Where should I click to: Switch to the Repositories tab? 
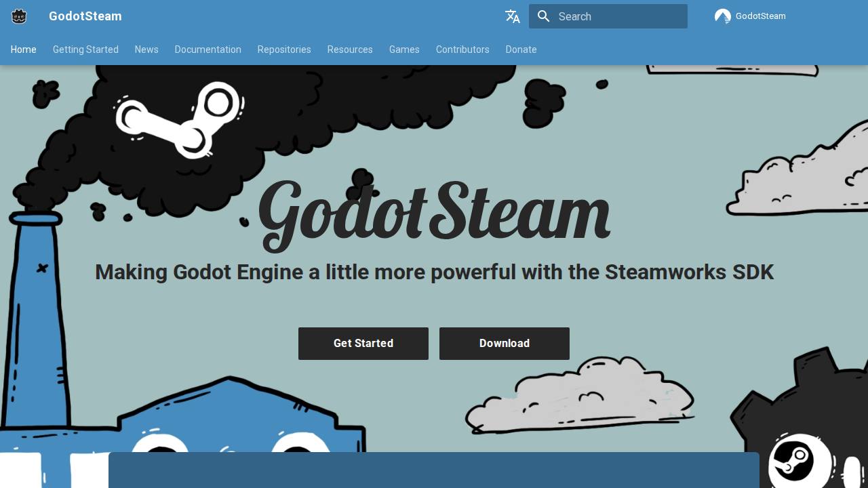[x=284, y=49]
